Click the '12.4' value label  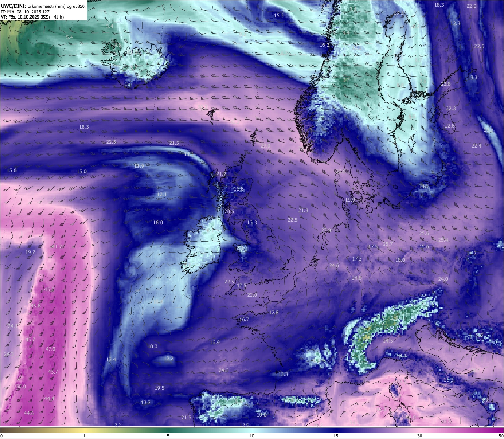[x=111, y=360]
